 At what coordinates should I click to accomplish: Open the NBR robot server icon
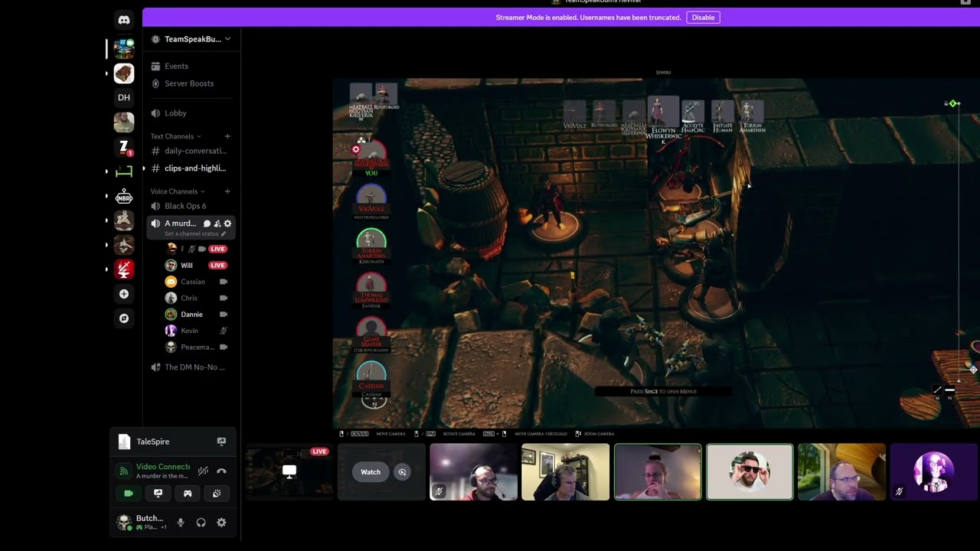coord(124,197)
